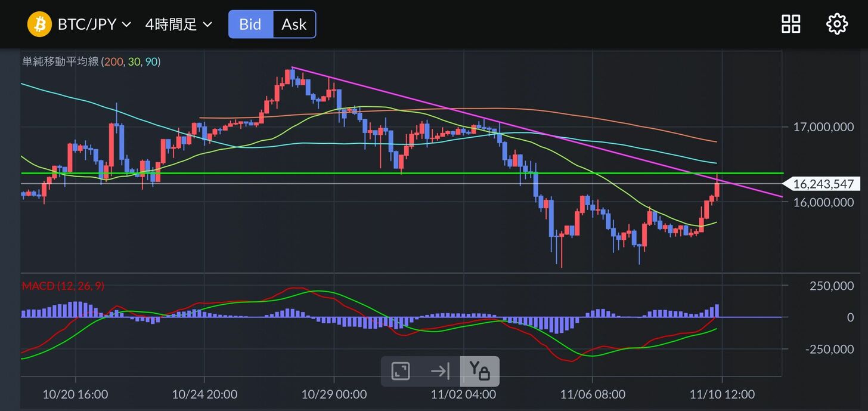868x411 pixels.
Task: Expand the 4時間足 timeframe dropdown
Action: [178, 24]
